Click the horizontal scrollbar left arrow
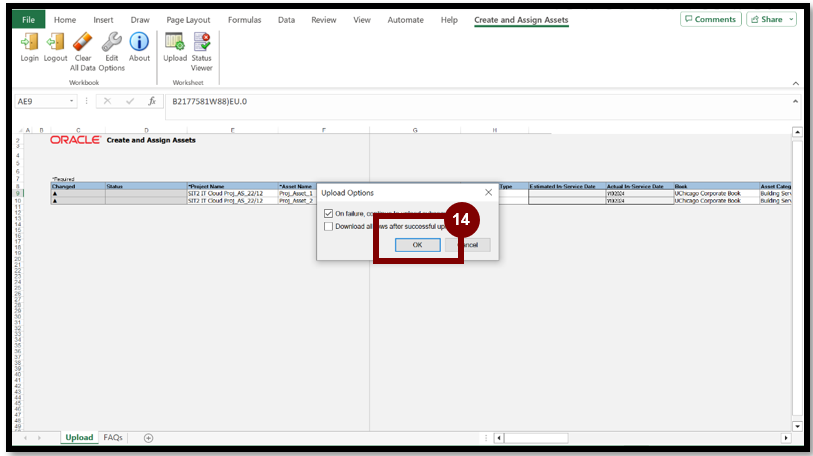Screen dimensions: 813x456 (499, 438)
